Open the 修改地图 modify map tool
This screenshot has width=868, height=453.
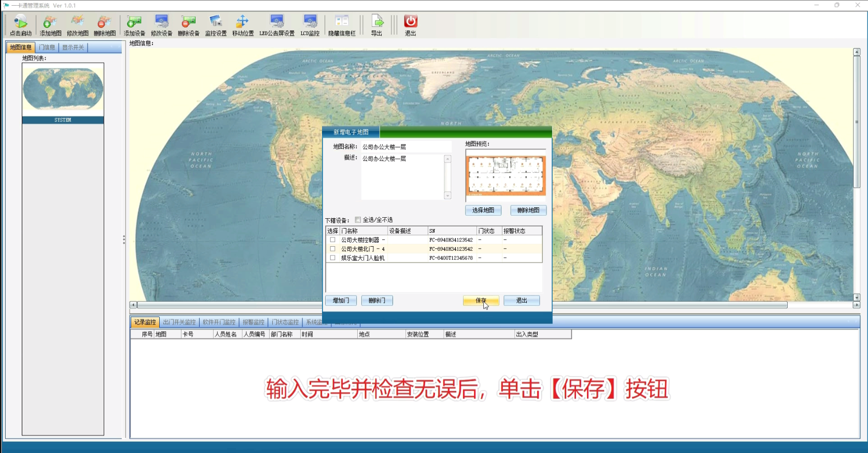pos(77,25)
